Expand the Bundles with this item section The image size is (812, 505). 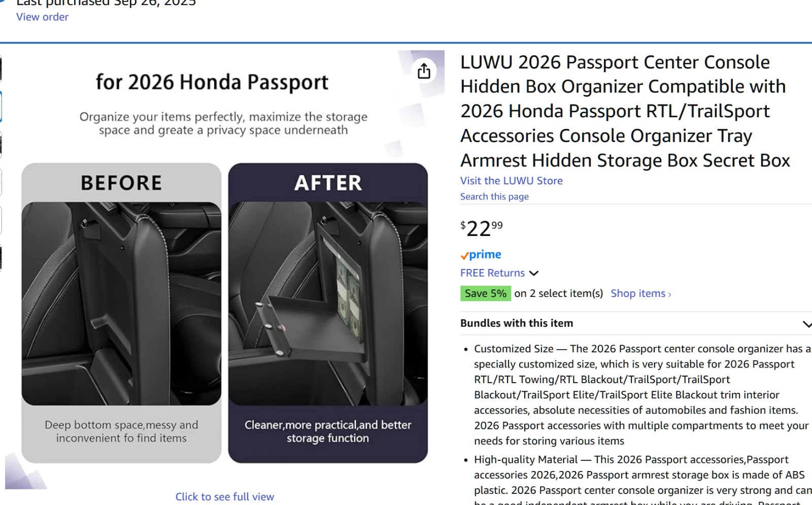click(806, 324)
